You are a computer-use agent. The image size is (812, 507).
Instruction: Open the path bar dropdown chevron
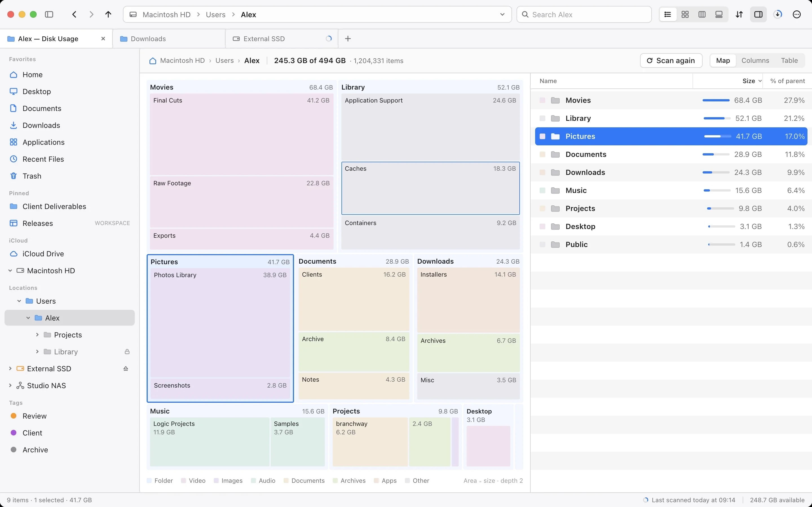click(x=502, y=14)
